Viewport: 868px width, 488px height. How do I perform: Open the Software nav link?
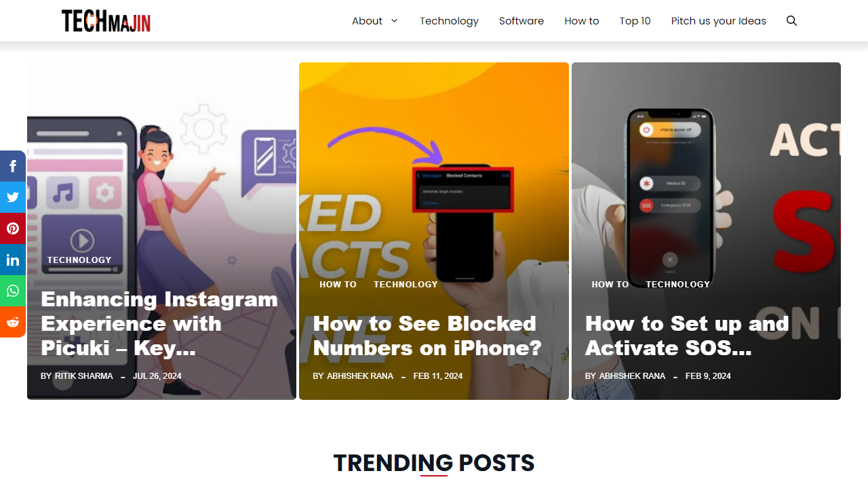(x=521, y=21)
